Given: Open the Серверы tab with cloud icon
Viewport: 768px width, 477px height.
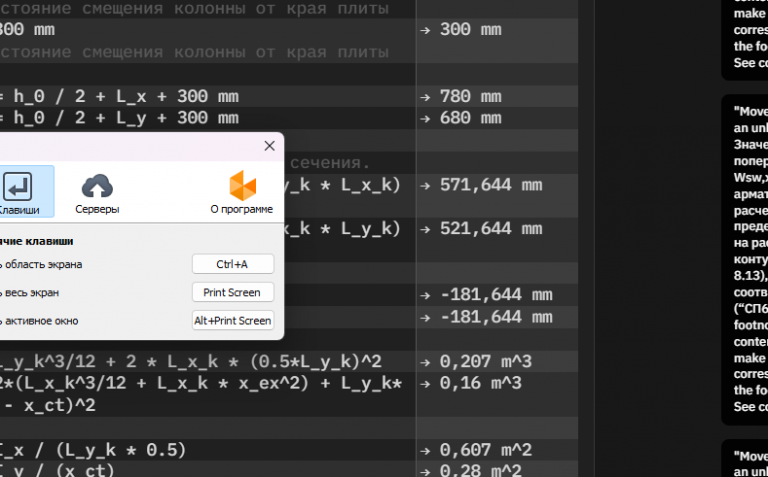Looking at the screenshot, I should (x=97, y=194).
